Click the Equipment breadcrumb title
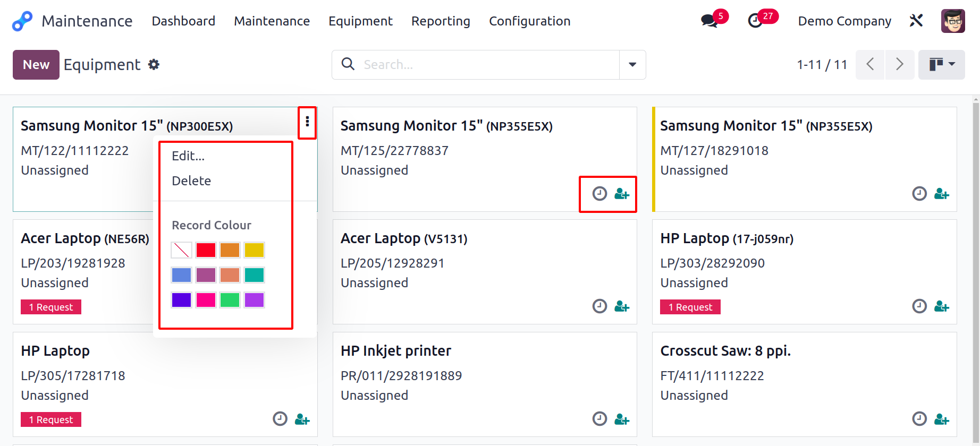The height and width of the screenshot is (446, 980). [x=102, y=65]
